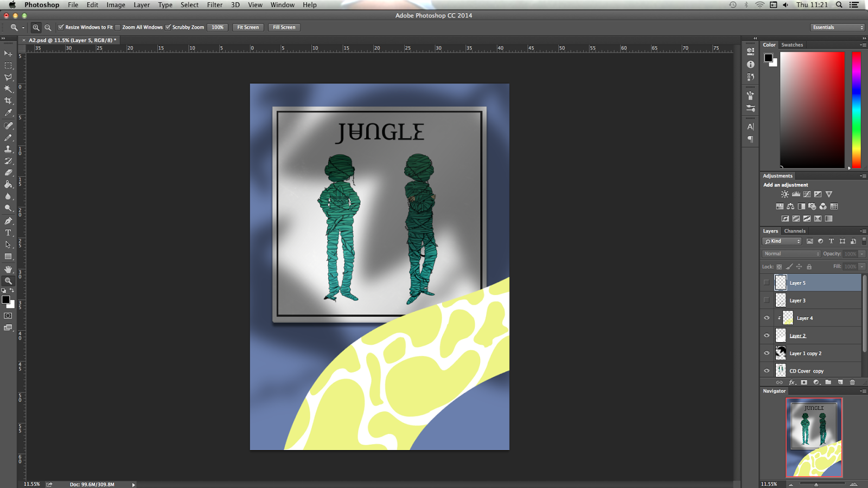This screenshot has width=868, height=488.
Task: Select Layer 3 row
Action: point(811,300)
